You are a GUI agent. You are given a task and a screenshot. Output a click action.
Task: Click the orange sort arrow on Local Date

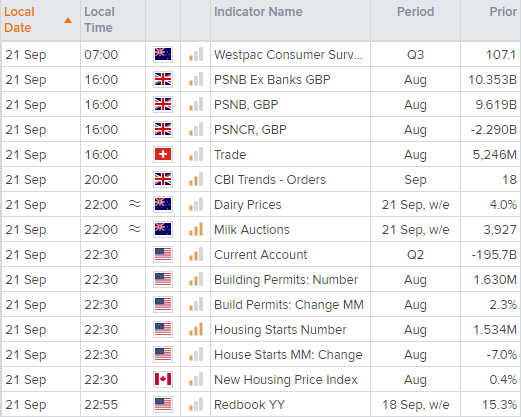click(68, 20)
